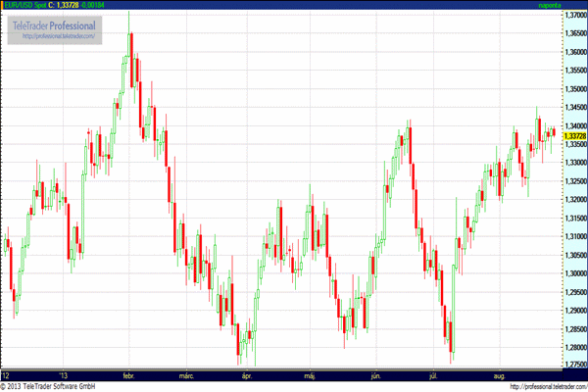Image resolution: width=588 pixels, height=392 pixels.
Task: Click the TeleTrader Professional logo
Action: point(53,23)
